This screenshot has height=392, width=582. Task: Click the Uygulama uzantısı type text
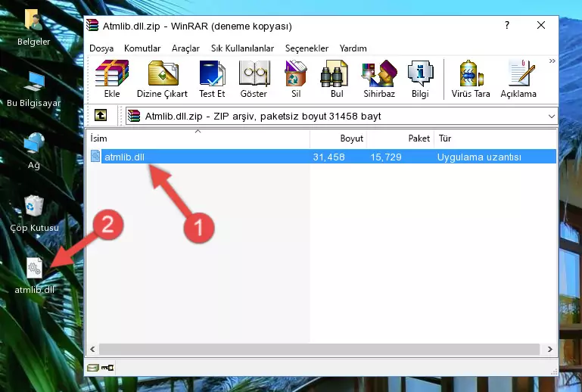[479, 157]
